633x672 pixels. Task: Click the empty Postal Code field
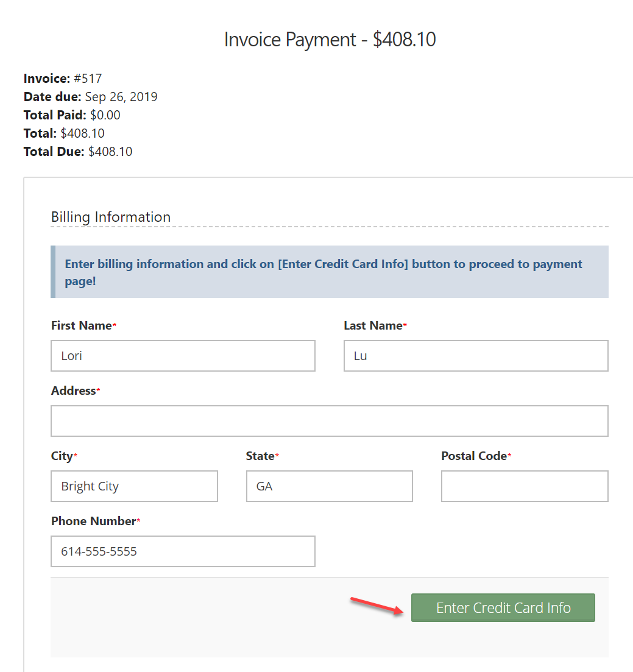(524, 486)
